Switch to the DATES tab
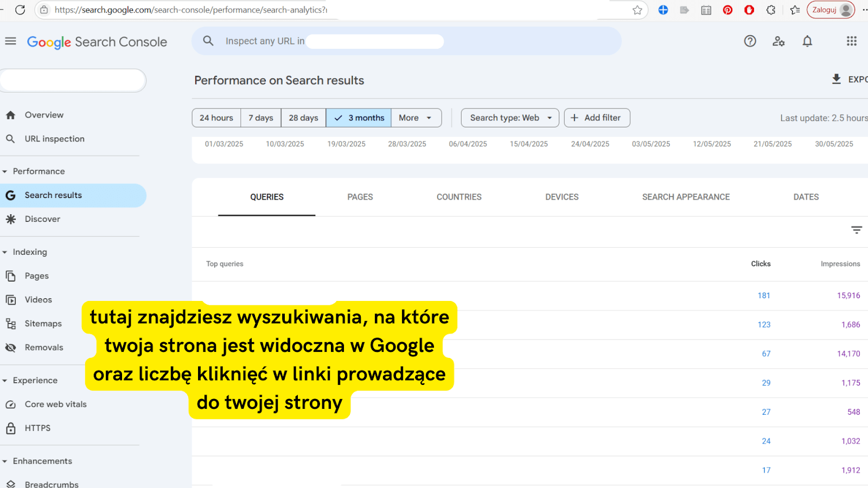This screenshot has height=488, width=868. pyautogui.click(x=806, y=197)
